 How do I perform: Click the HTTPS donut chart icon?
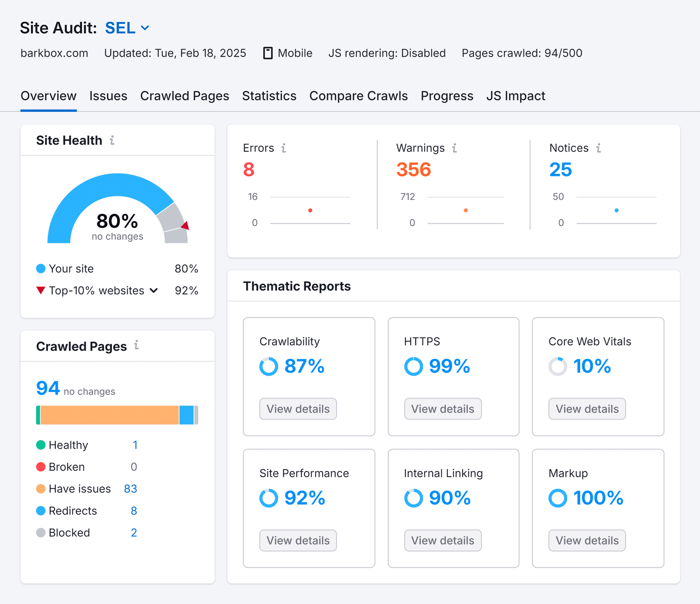[414, 366]
